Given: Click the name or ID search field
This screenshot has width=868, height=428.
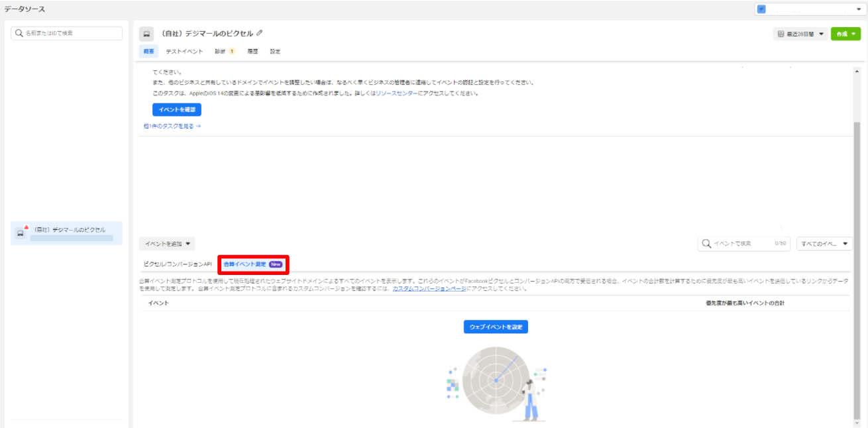Looking at the screenshot, I should click(67, 33).
